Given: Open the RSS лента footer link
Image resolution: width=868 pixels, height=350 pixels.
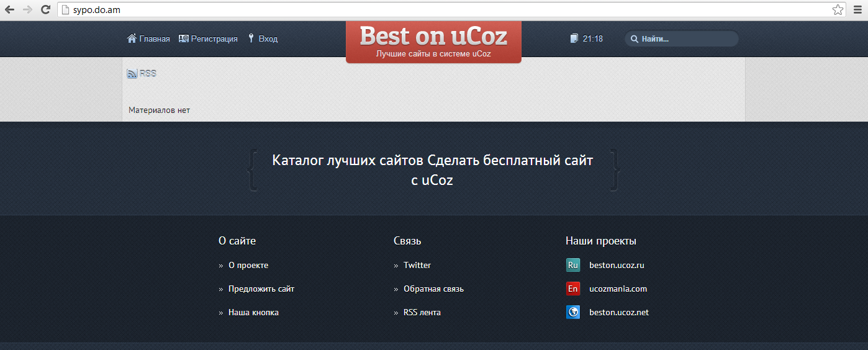Looking at the screenshot, I should pos(422,312).
